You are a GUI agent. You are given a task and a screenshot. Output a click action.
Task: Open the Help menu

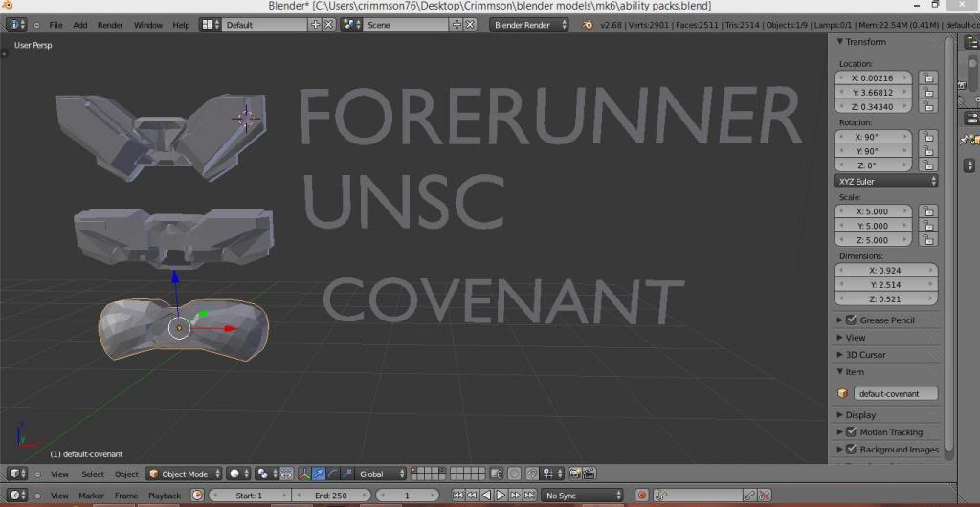181,25
